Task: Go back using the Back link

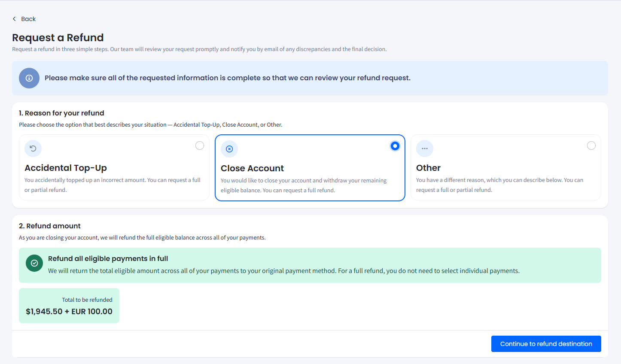Action: click(24, 19)
